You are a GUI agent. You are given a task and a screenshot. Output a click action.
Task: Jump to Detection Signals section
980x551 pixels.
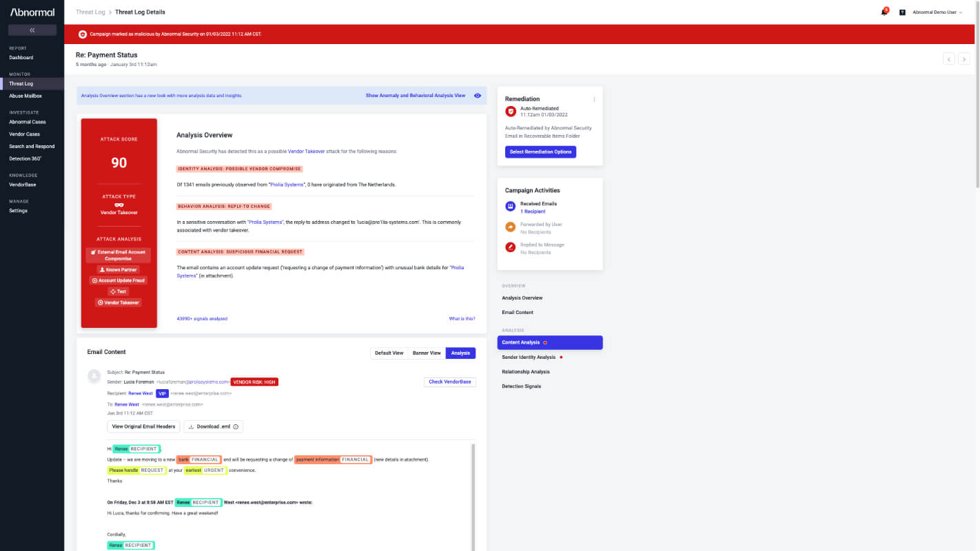522,386
